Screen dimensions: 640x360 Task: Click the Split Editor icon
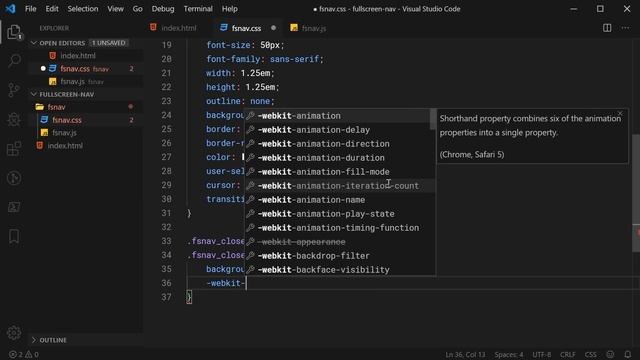pos(607,28)
